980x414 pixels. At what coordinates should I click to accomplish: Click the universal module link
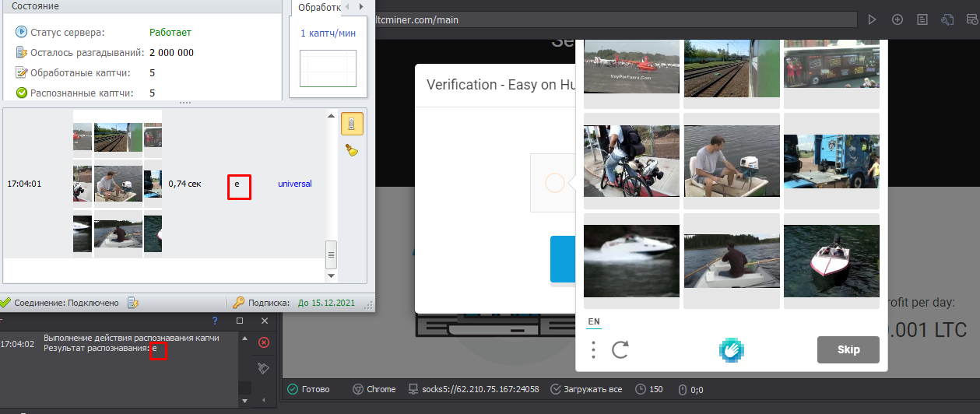click(x=294, y=184)
